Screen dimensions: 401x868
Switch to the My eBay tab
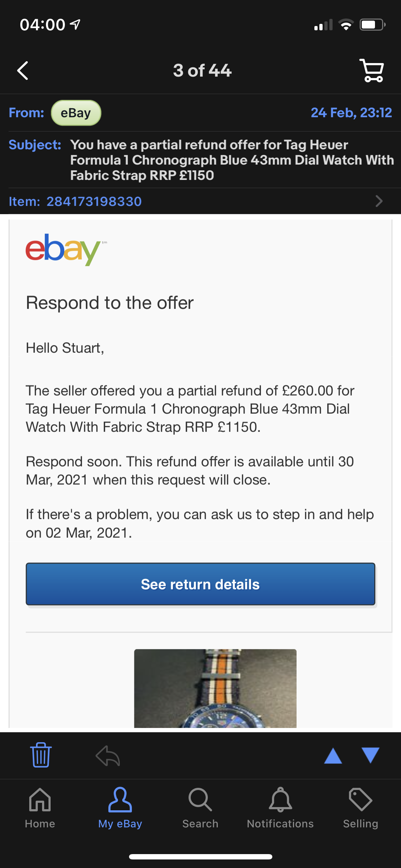(120, 808)
